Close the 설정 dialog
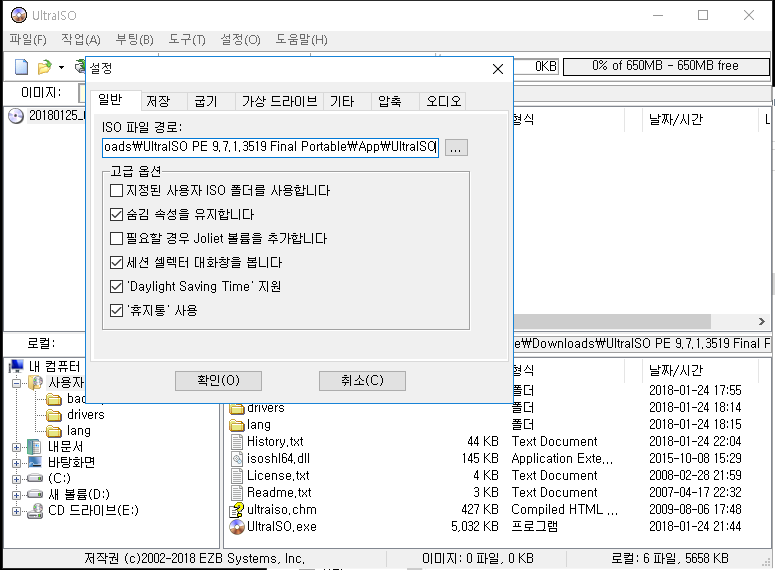 click(x=498, y=69)
